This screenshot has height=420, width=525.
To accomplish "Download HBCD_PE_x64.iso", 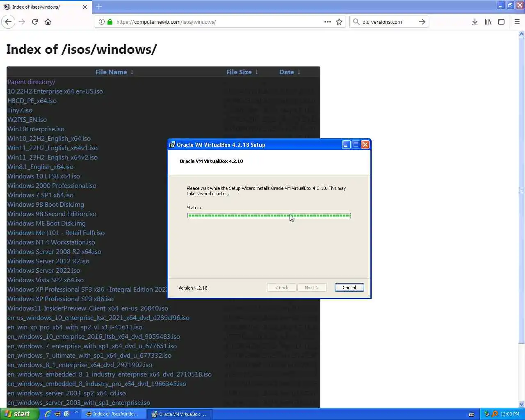I will [x=32, y=100].
